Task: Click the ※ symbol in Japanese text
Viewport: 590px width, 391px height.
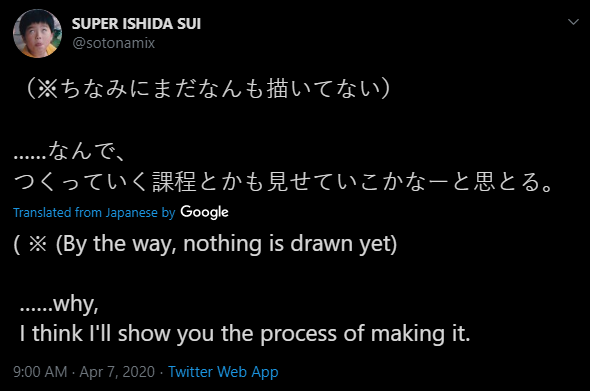Action: point(48,90)
